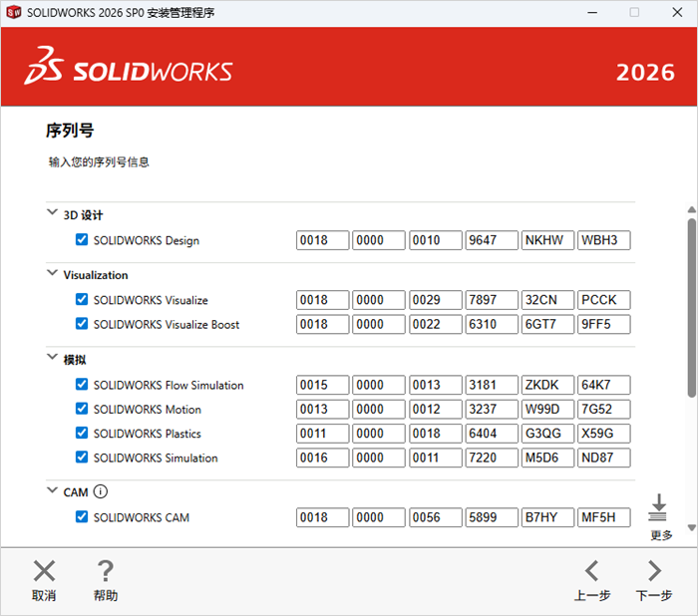698x616 pixels.
Task: Click the 下一步 label
Action: (x=654, y=595)
